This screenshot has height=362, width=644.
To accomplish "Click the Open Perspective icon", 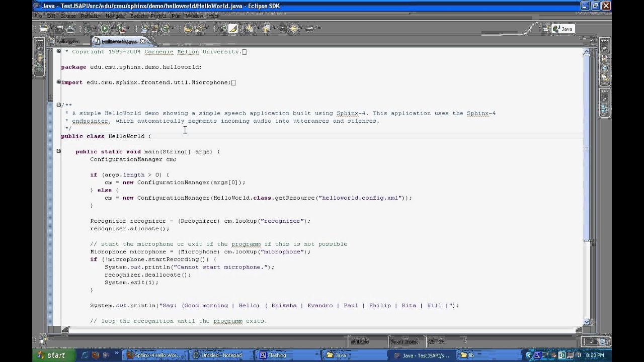I will [545, 29].
